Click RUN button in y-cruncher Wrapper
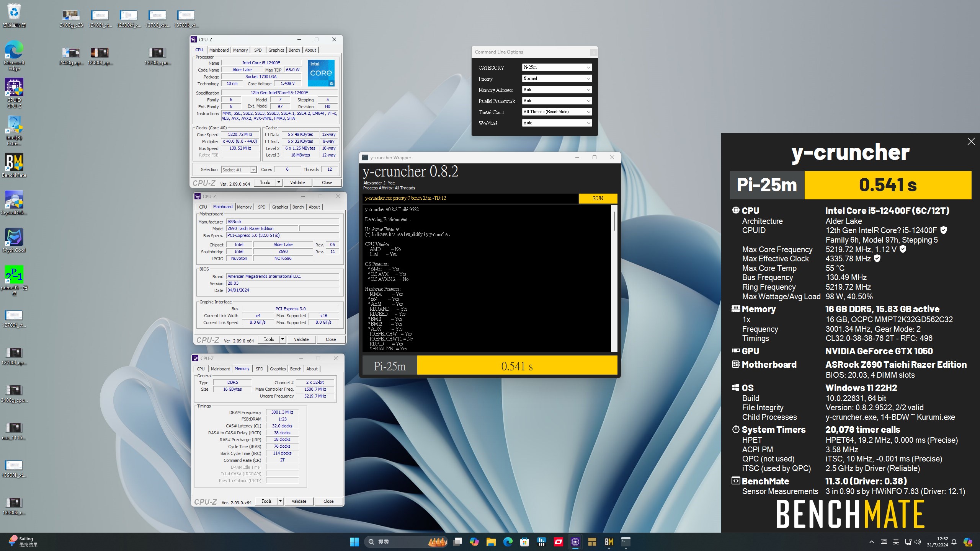 (x=598, y=198)
